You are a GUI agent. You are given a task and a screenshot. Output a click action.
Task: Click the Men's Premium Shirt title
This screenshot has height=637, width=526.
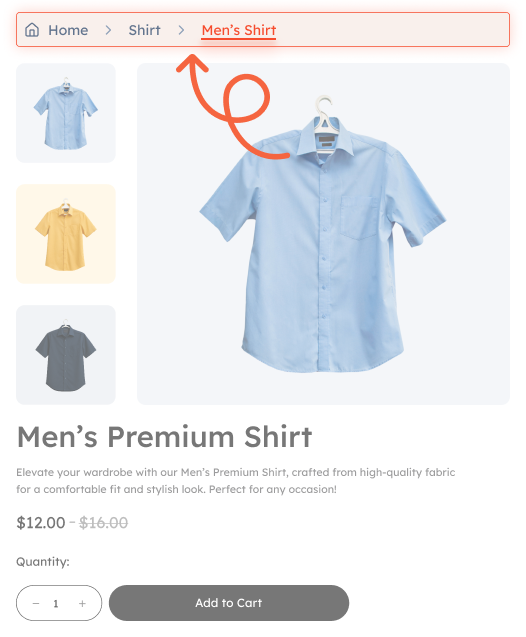(165, 437)
